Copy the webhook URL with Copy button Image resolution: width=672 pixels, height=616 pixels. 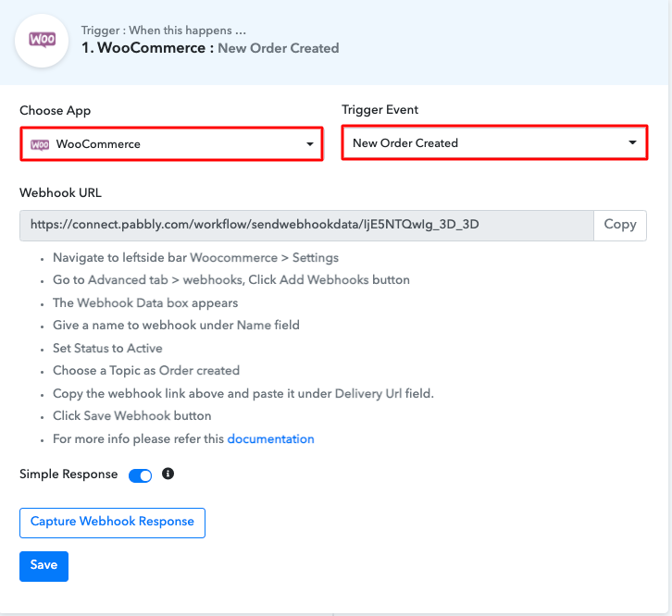click(x=620, y=225)
